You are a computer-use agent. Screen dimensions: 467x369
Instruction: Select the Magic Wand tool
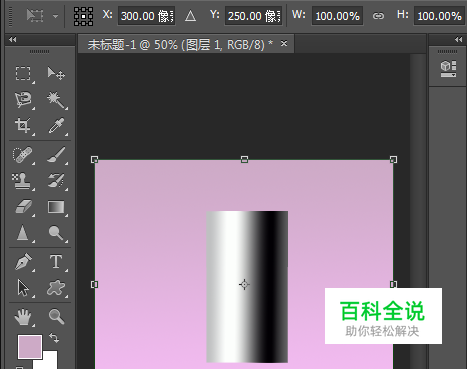56,99
